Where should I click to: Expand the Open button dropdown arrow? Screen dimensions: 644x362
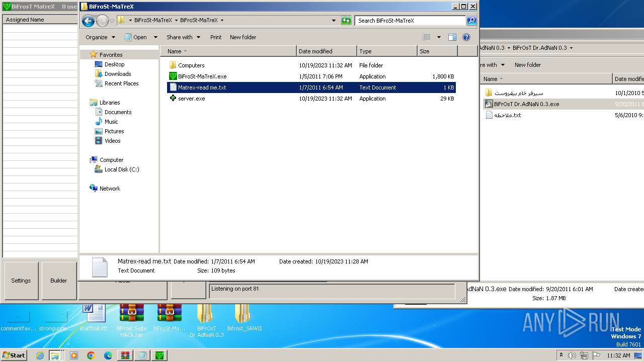point(155,37)
